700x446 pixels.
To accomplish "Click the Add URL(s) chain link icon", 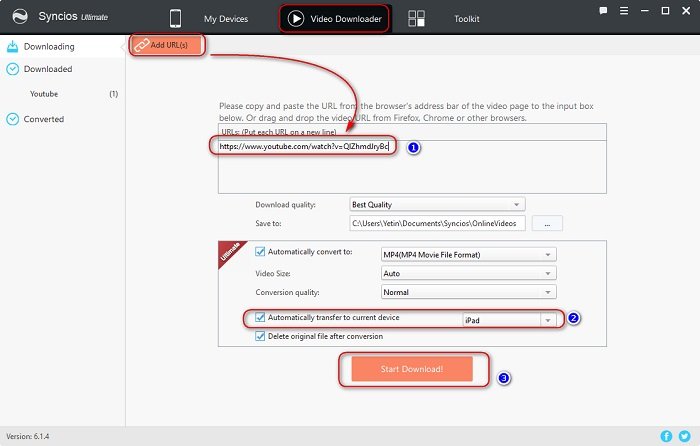I will coord(142,45).
